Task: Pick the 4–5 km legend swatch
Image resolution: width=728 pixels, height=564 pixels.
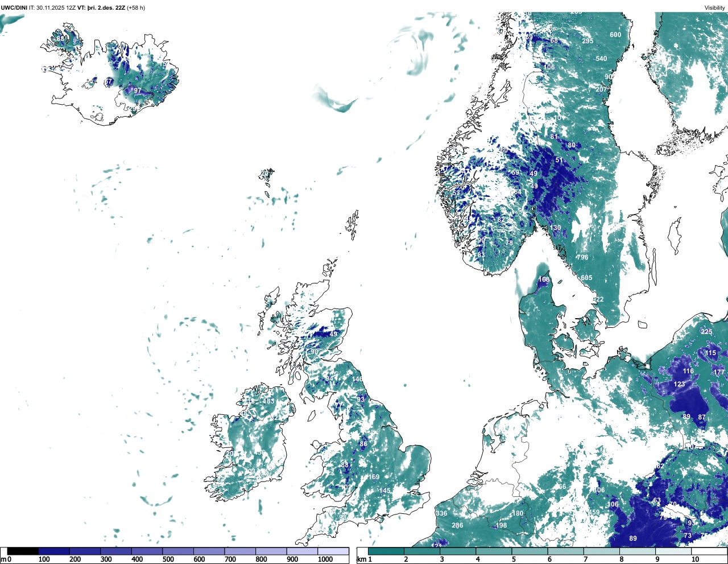Action: [494, 551]
